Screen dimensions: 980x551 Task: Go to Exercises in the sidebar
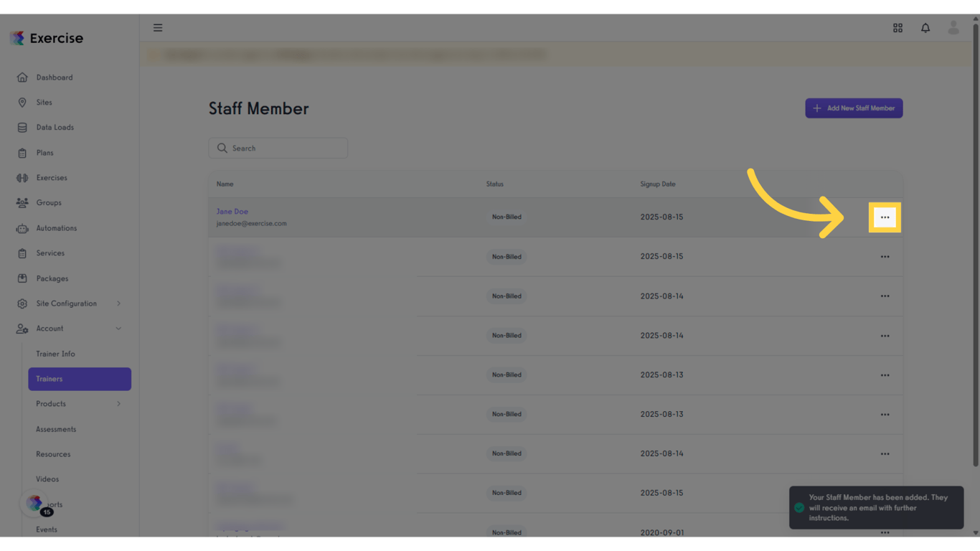[x=51, y=178]
